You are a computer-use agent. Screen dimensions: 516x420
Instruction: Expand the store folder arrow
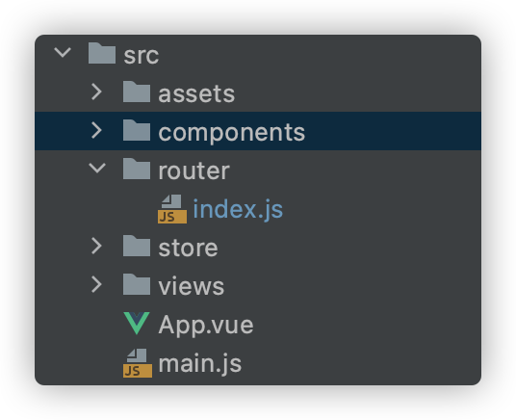pyautogui.click(x=96, y=246)
